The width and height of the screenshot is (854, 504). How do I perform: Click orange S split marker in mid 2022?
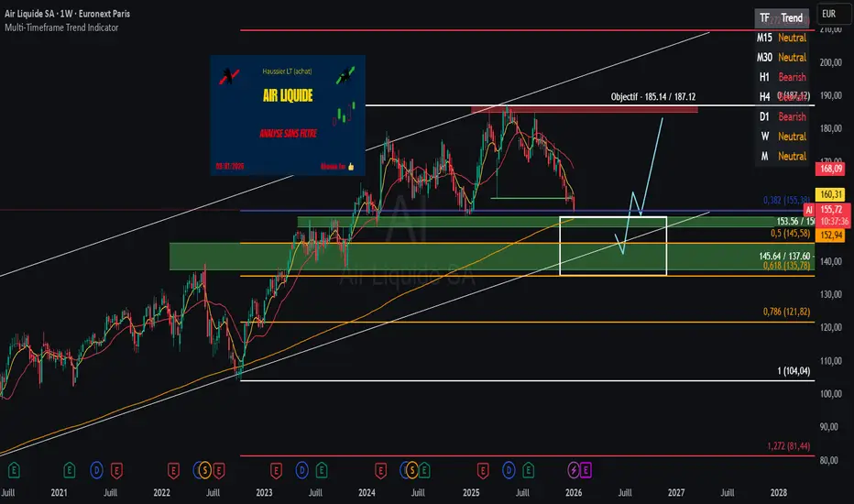(204, 470)
